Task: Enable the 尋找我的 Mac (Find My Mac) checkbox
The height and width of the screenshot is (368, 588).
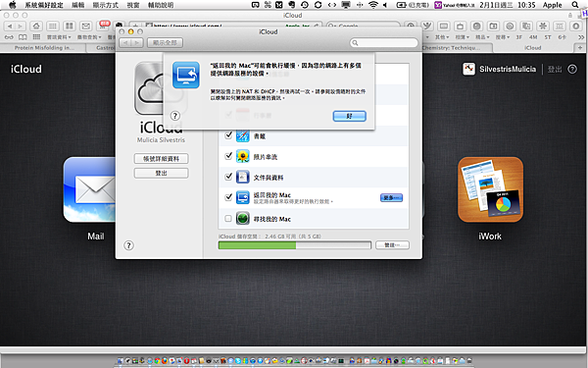Action: 228,218
